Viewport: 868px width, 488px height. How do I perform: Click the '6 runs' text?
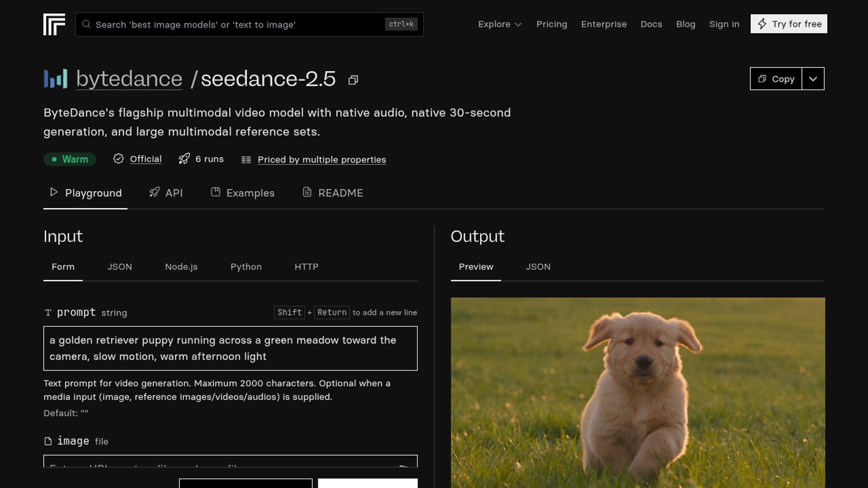(x=209, y=159)
